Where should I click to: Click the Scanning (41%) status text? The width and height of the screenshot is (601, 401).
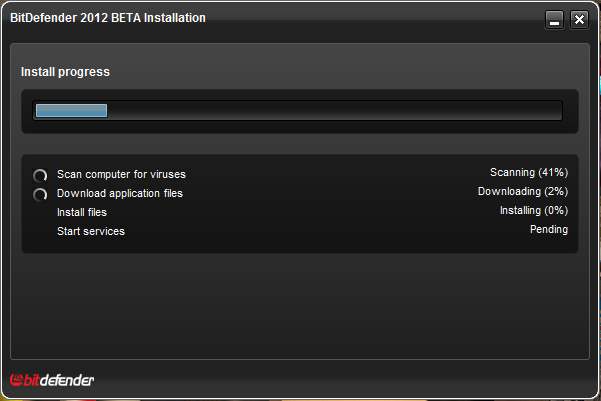(528, 172)
